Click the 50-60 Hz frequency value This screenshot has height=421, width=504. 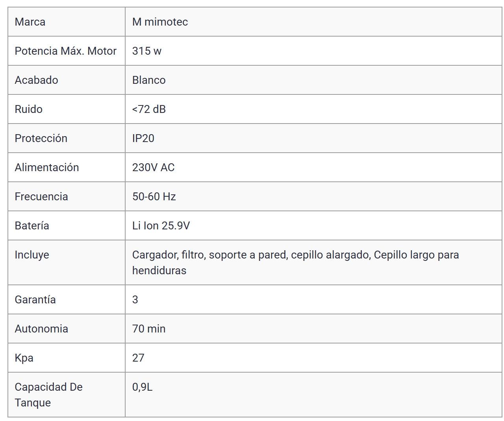pyautogui.click(x=154, y=196)
